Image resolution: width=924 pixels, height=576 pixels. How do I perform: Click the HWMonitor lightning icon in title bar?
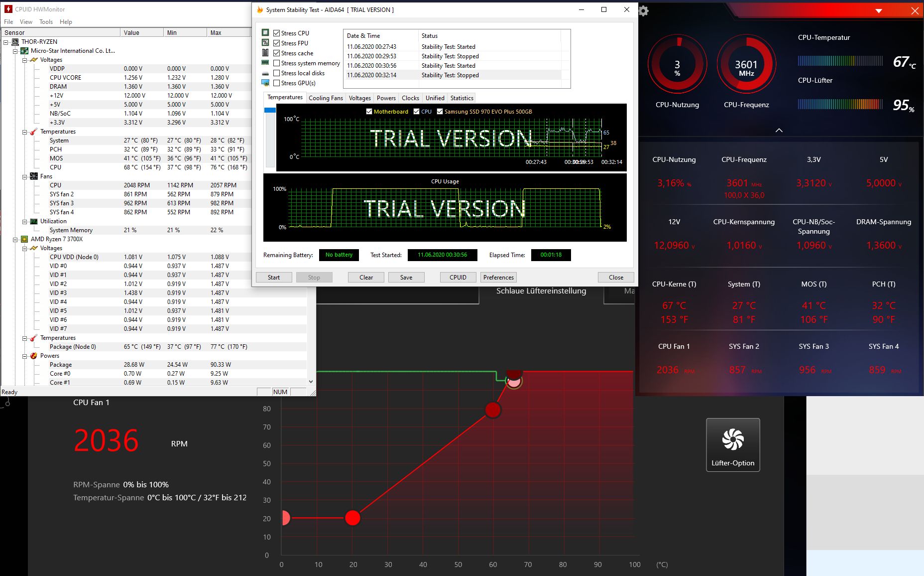8,9
